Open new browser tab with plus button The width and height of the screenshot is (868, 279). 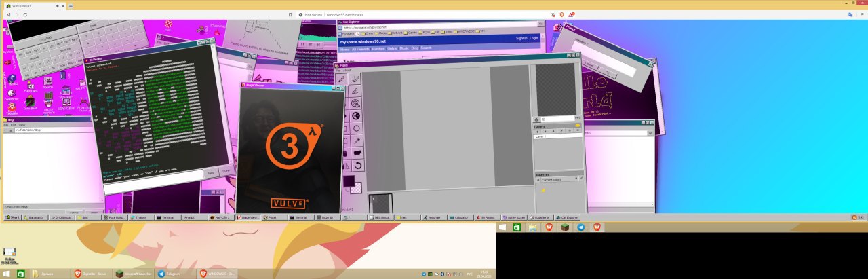71,6
